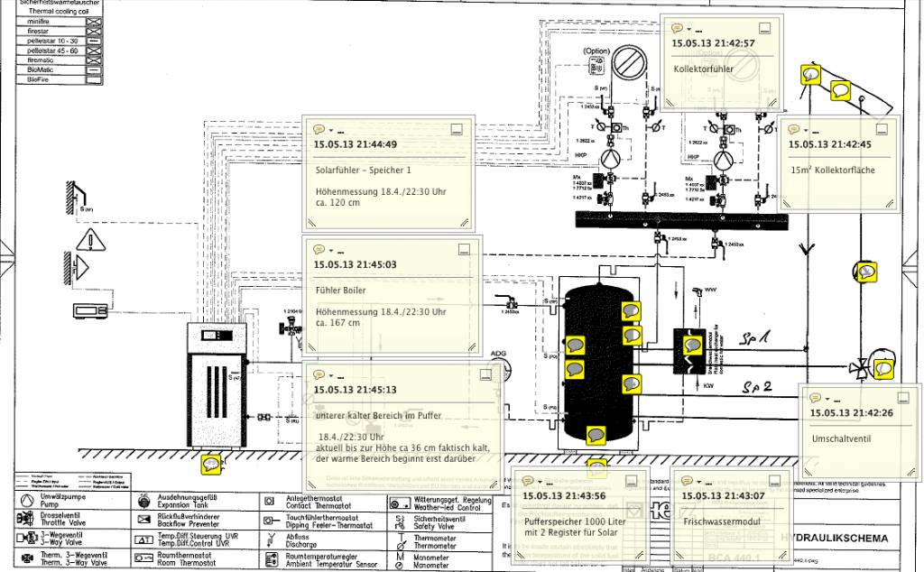Click the bubble icon of the Pufferspeicher note
The height and width of the screenshot is (572, 924).
(528, 481)
